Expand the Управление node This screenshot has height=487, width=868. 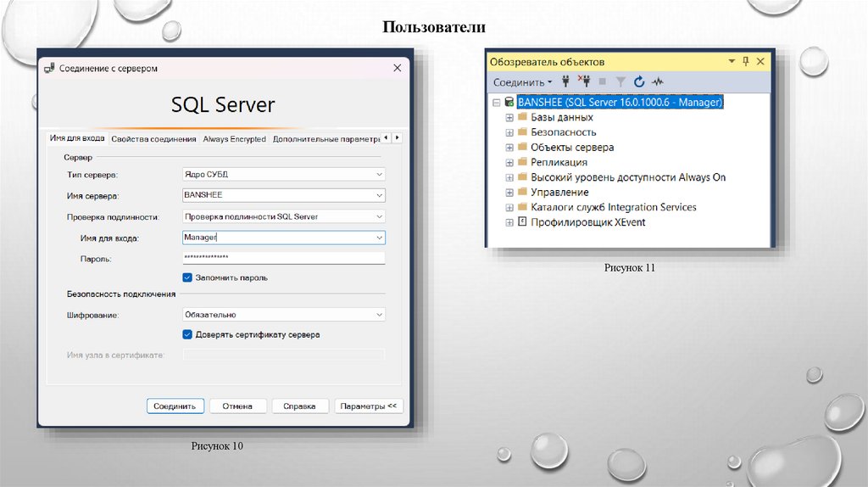click(509, 193)
